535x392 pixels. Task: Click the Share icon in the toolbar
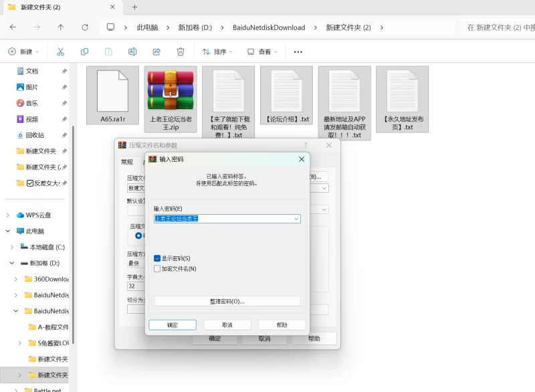click(x=156, y=51)
